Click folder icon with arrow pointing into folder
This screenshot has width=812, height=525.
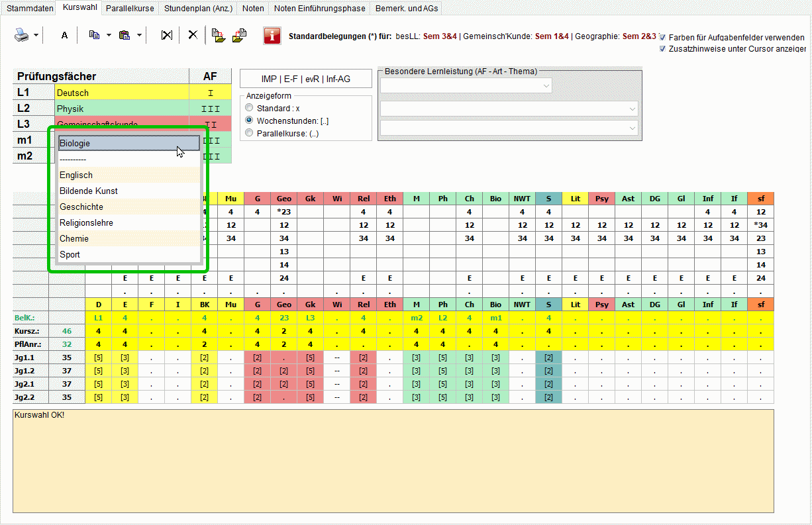219,35
